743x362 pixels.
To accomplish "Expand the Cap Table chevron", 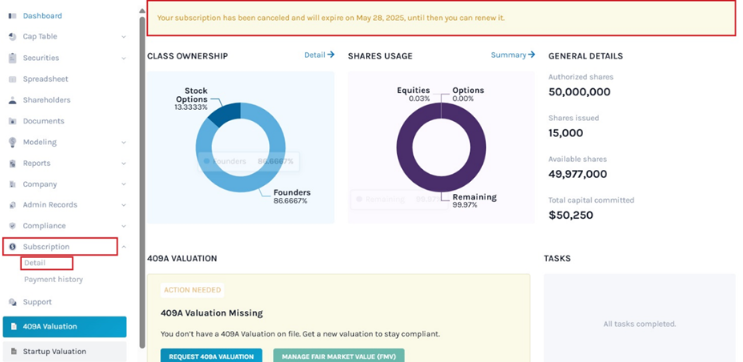I will pyautogui.click(x=124, y=36).
